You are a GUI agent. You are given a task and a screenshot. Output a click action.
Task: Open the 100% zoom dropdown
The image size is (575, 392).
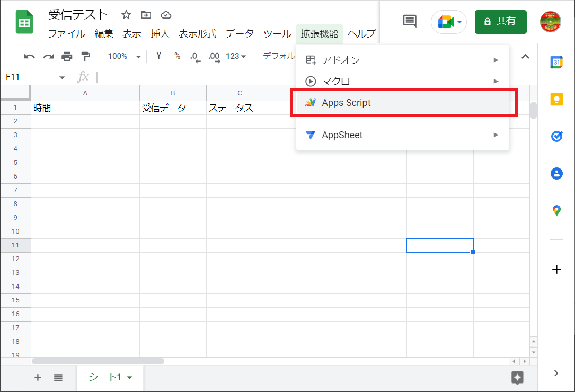[124, 57]
